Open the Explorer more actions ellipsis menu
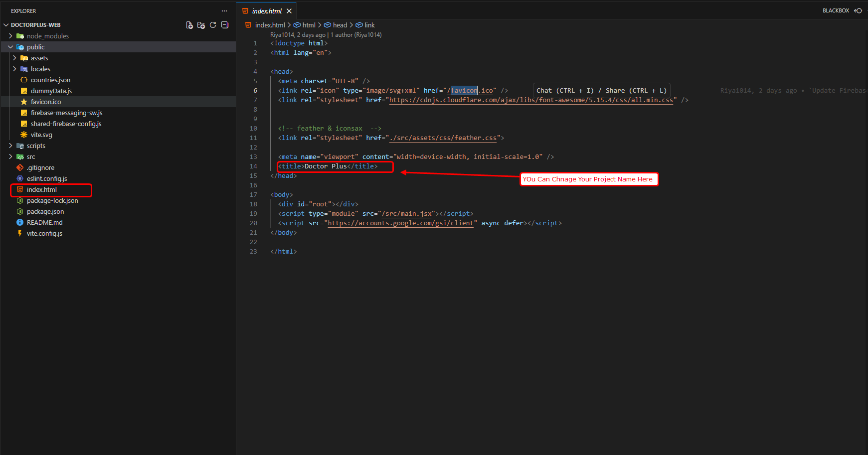 tap(224, 10)
